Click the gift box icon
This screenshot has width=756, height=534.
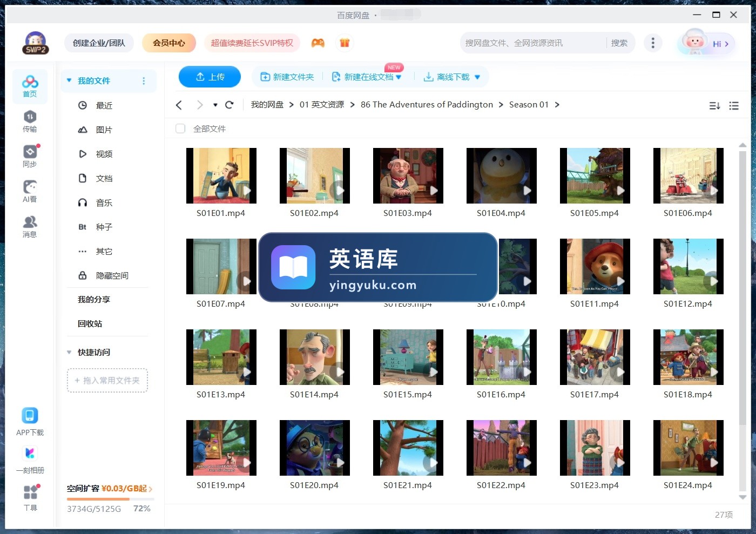click(345, 43)
